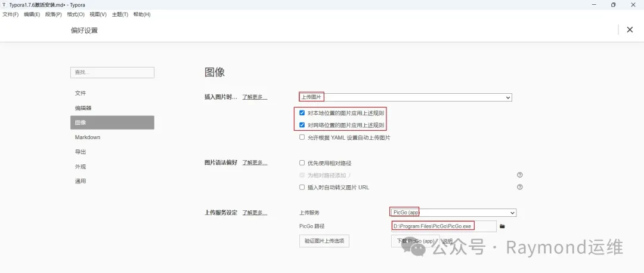Open the 段落(P) menu
This screenshot has width=644, height=273.
(x=54, y=14)
